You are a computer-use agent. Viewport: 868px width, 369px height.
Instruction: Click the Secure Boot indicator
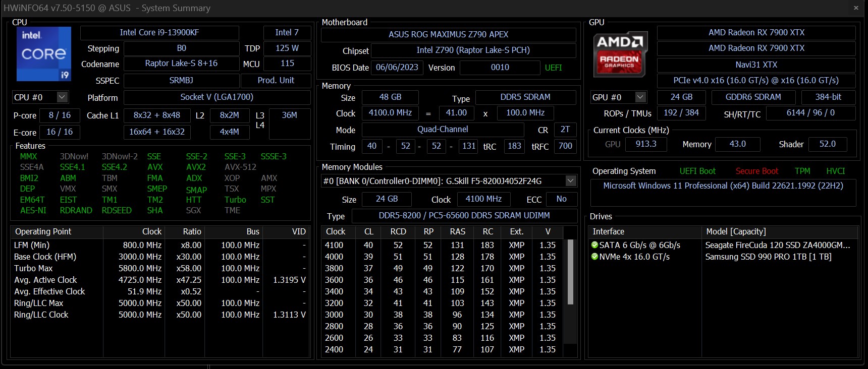[x=757, y=171]
